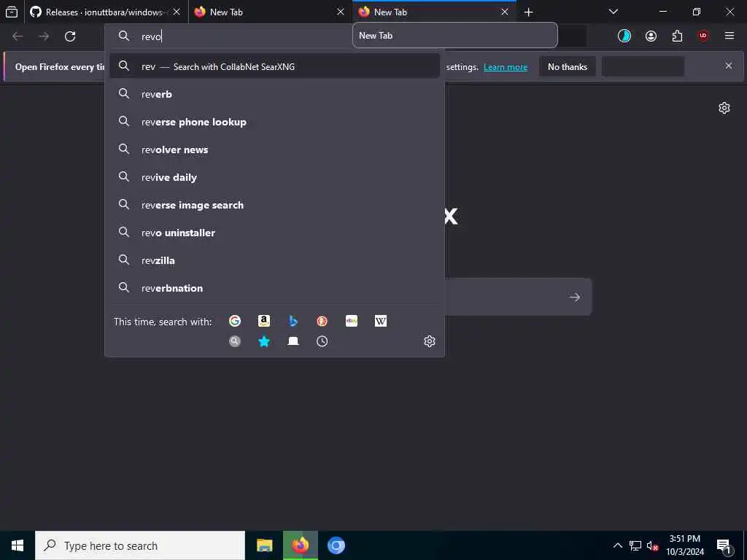747x560 pixels.
Task: Open a new tab with plus button
Action: pyautogui.click(x=528, y=12)
